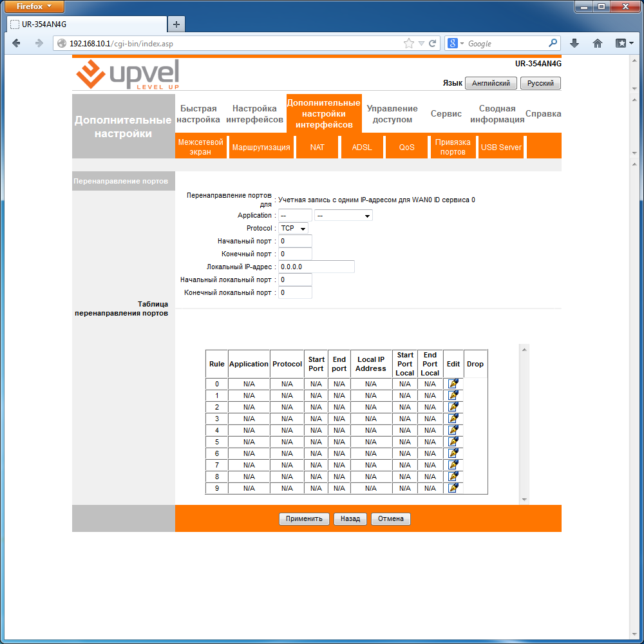The width and height of the screenshot is (644, 644).
Task: Click table scrollbar down arrow
Action: tap(524, 500)
